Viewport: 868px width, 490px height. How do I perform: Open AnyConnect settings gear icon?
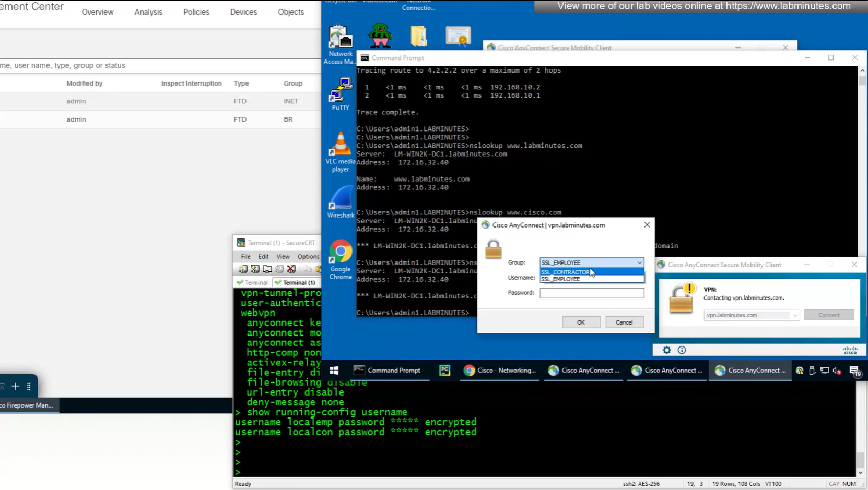coord(666,350)
